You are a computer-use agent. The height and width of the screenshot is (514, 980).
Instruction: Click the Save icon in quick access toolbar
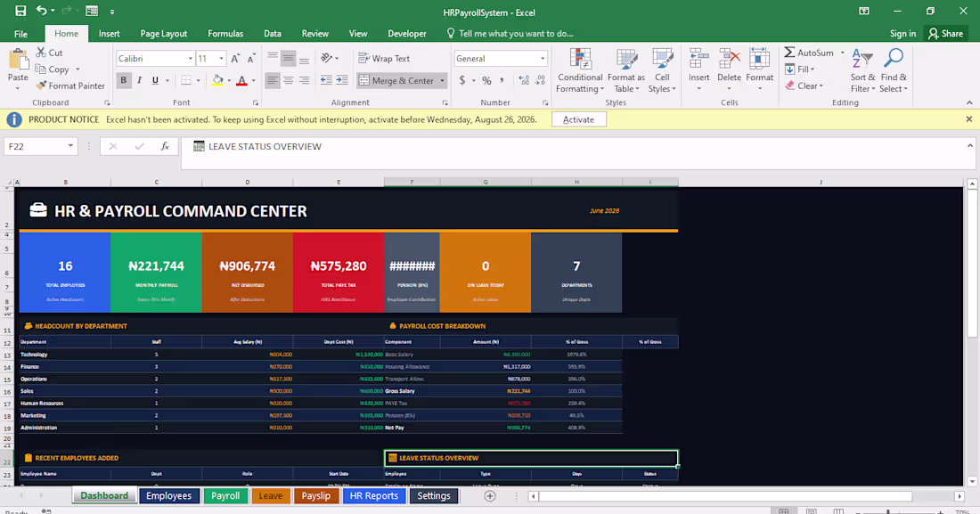pos(20,11)
